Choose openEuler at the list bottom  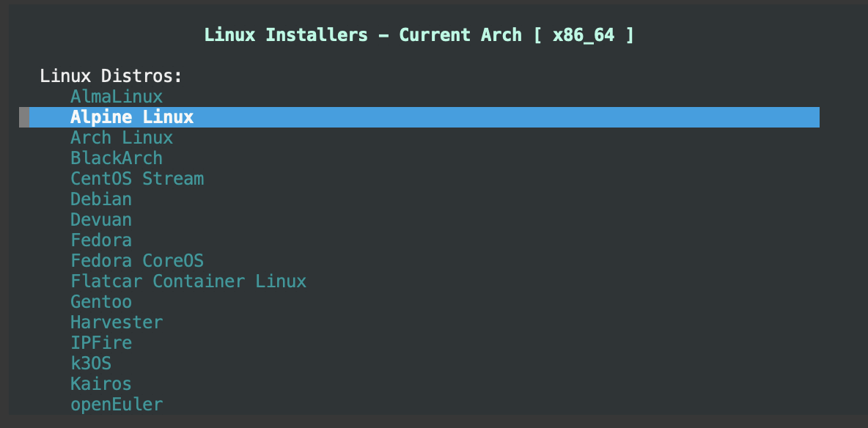click(x=117, y=404)
